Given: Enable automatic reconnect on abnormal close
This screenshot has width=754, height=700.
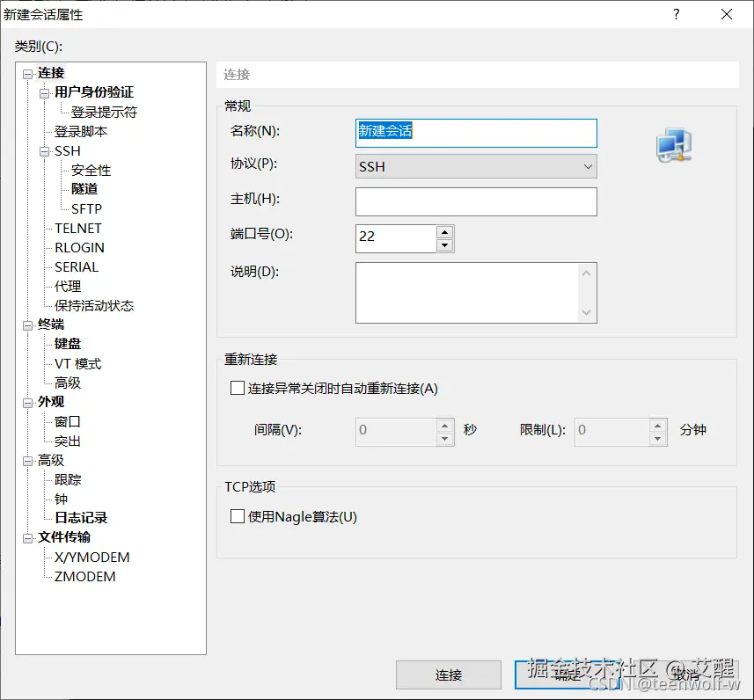Looking at the screenshot, I should pos(236,386).
